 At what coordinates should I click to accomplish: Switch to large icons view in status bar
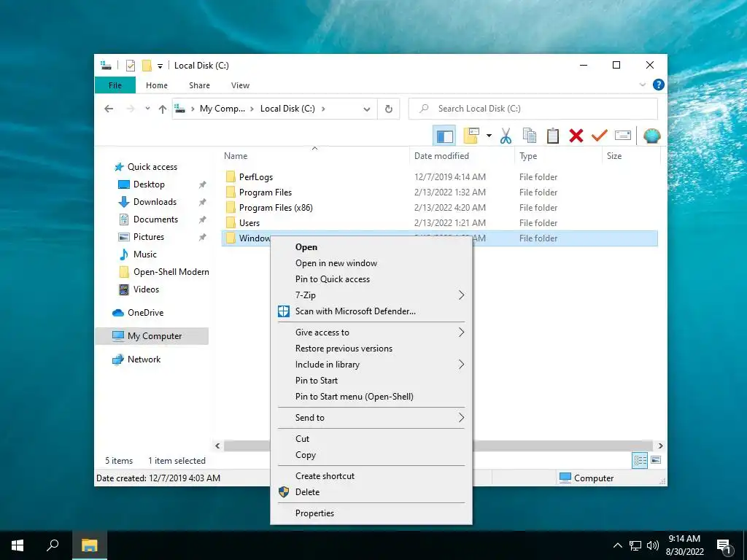coord(656,460)
